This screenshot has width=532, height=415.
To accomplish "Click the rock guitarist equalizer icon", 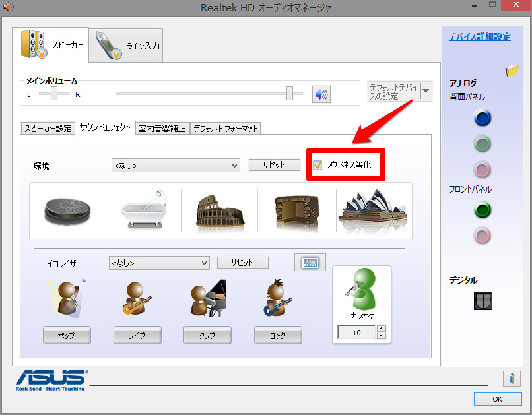I will [277, 298].
